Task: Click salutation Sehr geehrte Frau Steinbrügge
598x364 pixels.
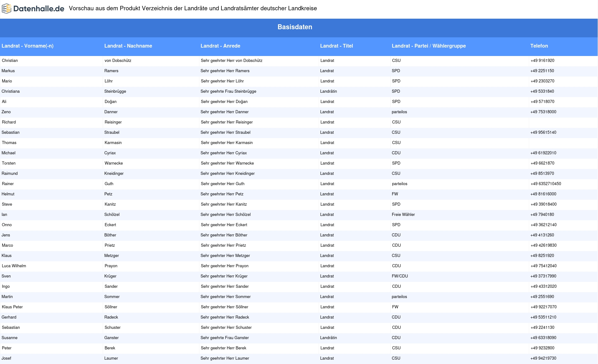Action: (x=228, y=91)
